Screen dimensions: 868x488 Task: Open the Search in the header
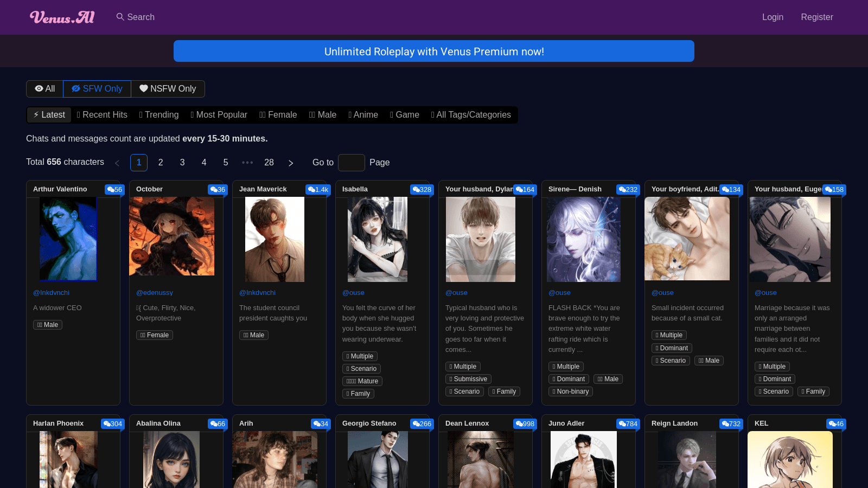[x=136, y=17]
